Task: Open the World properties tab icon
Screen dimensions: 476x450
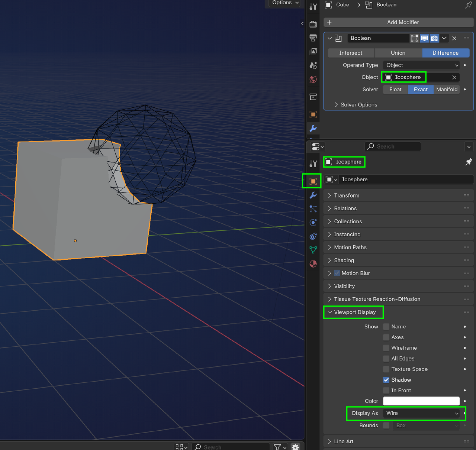Action: pos(313,80)
